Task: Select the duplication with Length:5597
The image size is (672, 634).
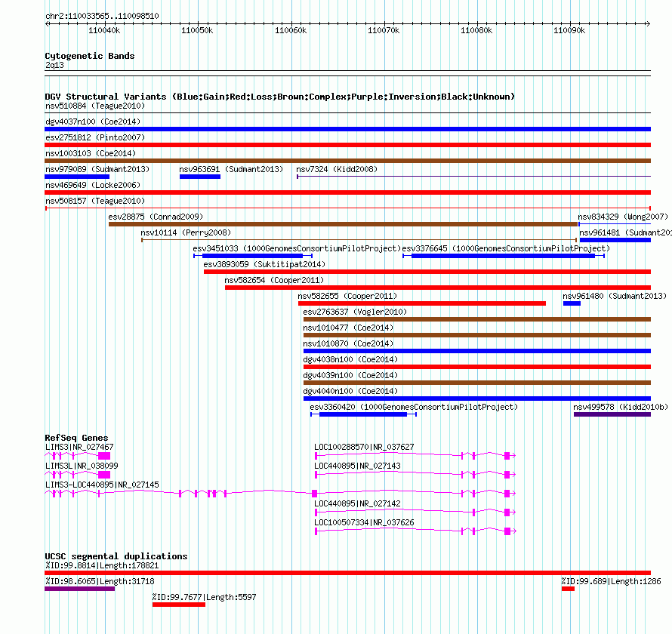Action: coord(179,605)
